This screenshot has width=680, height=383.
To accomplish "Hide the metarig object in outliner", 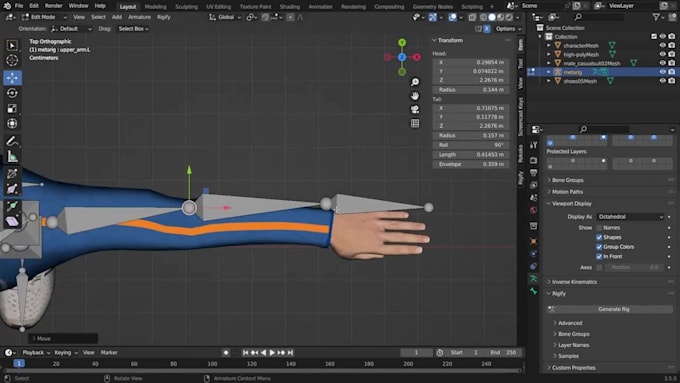I will point(662,72).
